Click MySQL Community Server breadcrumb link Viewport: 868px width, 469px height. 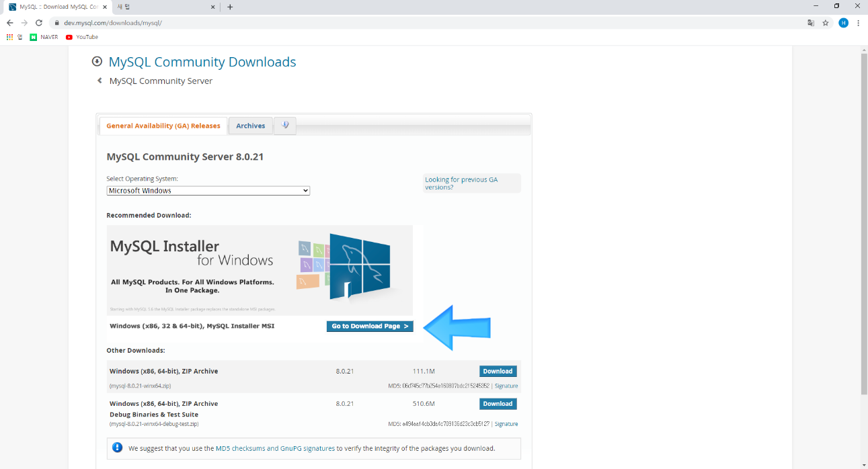[161, 81]
